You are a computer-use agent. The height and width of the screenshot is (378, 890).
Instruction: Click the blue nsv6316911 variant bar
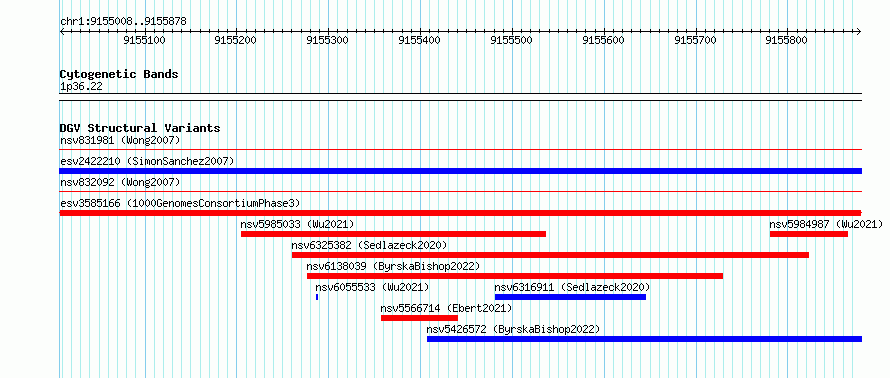[570, 297]
